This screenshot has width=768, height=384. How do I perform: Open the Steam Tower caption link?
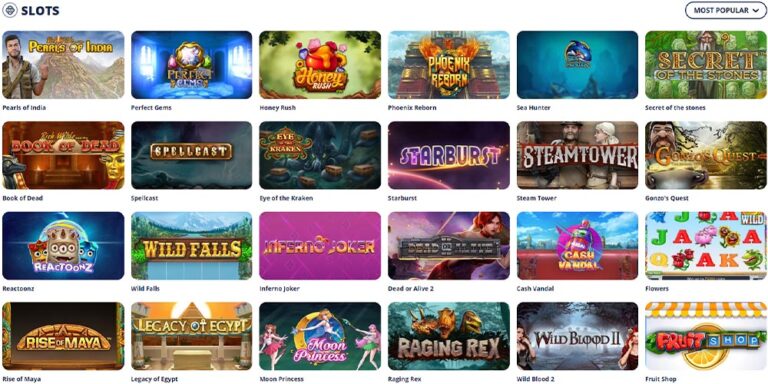[536, 198]
